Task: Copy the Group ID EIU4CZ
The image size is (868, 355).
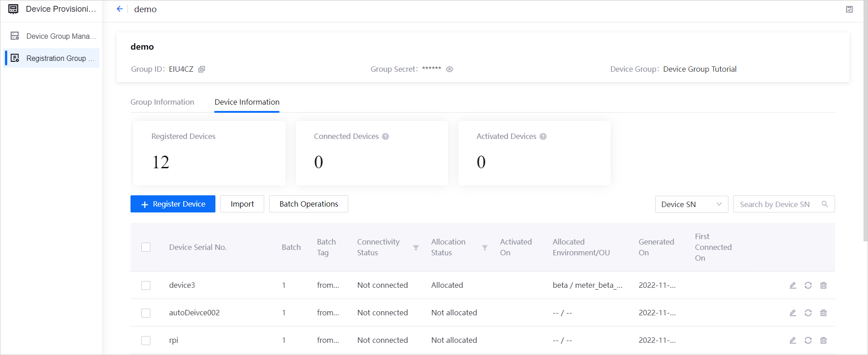Action: (x=202, y=69)
